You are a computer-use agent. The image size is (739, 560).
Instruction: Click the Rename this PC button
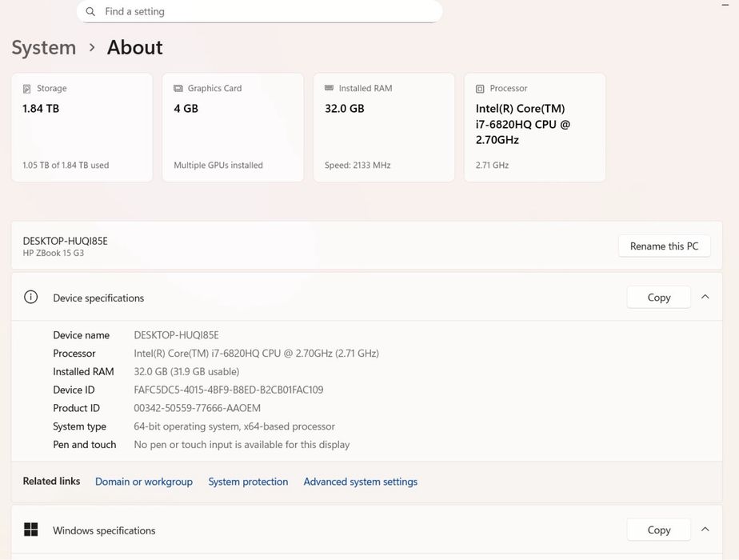(664, 246)
